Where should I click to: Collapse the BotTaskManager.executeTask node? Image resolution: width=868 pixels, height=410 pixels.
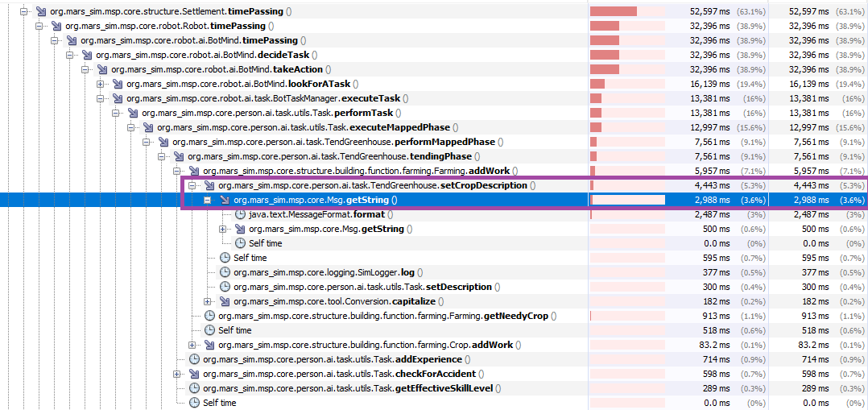click(x=100, y=98)
